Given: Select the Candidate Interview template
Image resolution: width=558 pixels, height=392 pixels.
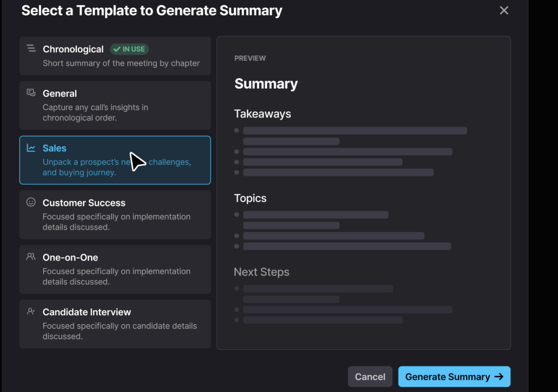Looking at the screenshot, I should pos(115,324).
